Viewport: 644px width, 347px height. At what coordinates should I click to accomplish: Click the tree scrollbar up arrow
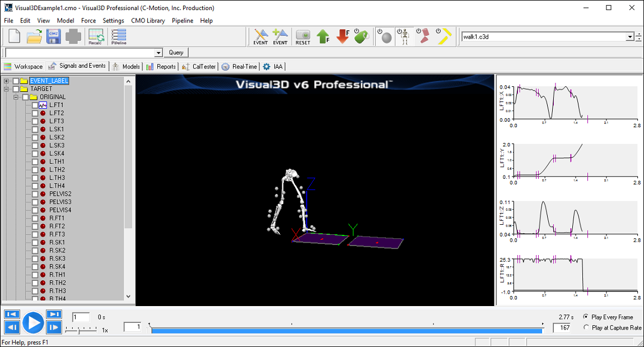[128, 81]
